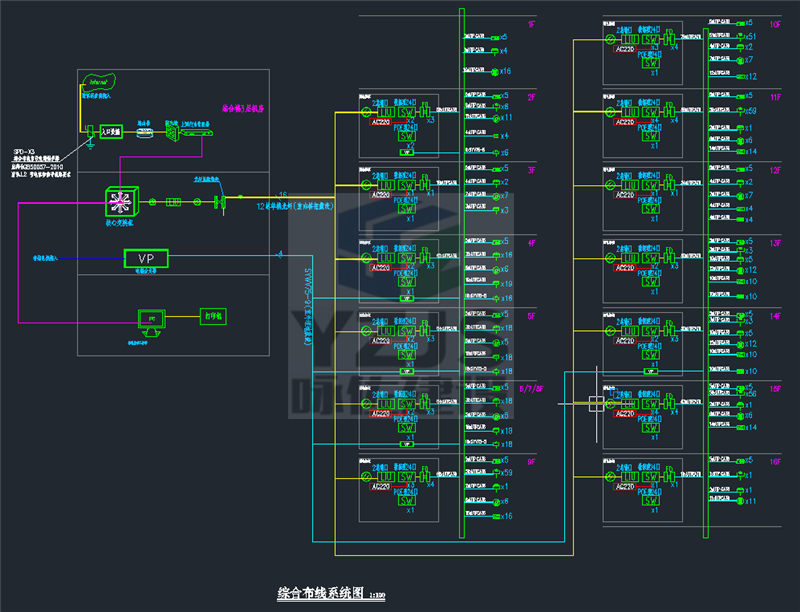Select the x19 quantity on 4F
Screen dimensions: 800x612
coord(506,284)
